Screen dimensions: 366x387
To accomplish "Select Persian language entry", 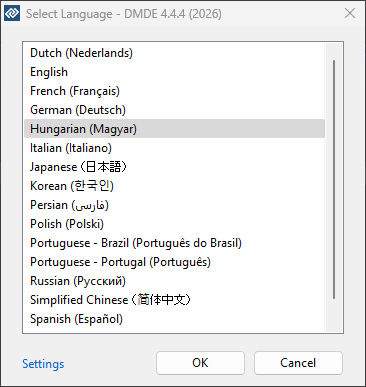I will click(x=174, y=205).
